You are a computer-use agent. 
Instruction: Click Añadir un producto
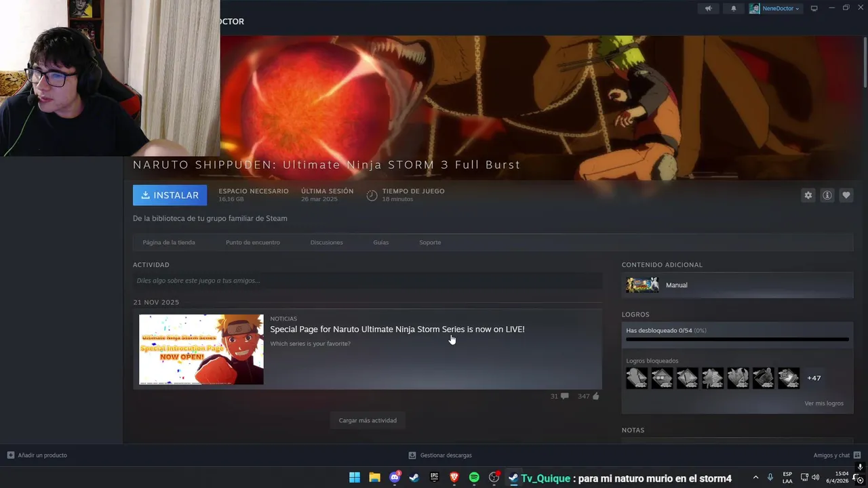(37, 455)
